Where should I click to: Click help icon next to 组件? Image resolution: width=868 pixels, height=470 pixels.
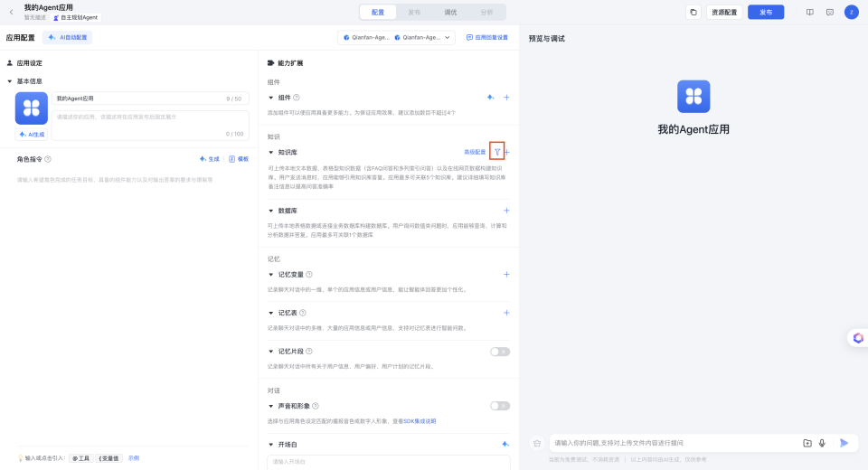(297, 98)
